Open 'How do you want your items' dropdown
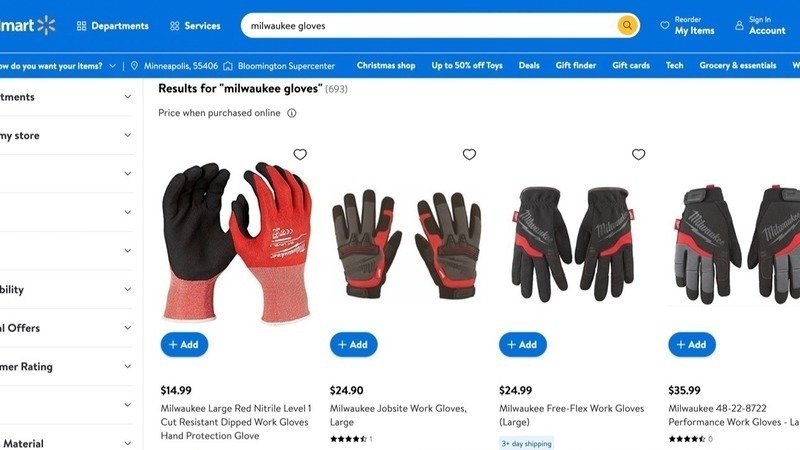Viewport: 800px width, 450px height. click(x=58, y=66)
